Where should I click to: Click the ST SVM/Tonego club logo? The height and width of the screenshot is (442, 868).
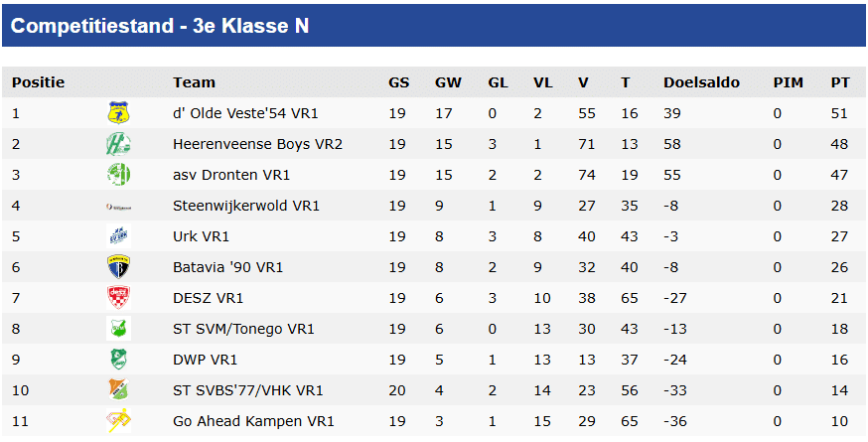point(118,329)
